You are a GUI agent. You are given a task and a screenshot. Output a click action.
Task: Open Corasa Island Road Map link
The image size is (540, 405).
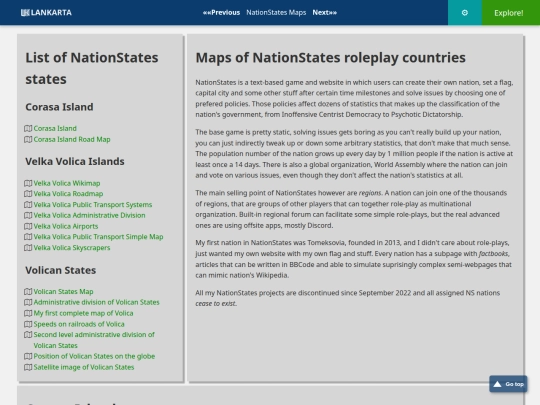pyautogui.click(x=72, y=139)
